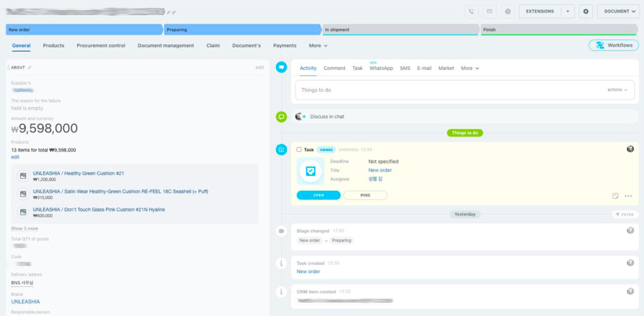The image size is (644, 316).
Task: Click the Things to do input field
Action: pos(440,90)
